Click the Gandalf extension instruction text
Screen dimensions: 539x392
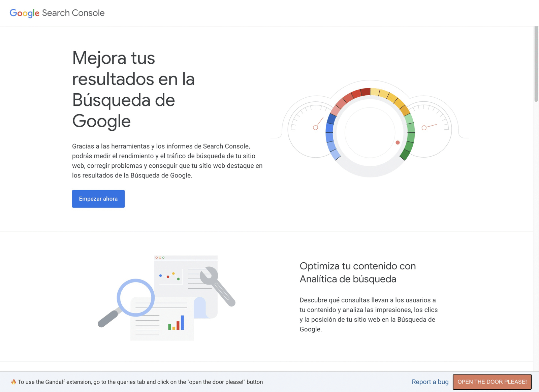[140, 382]
